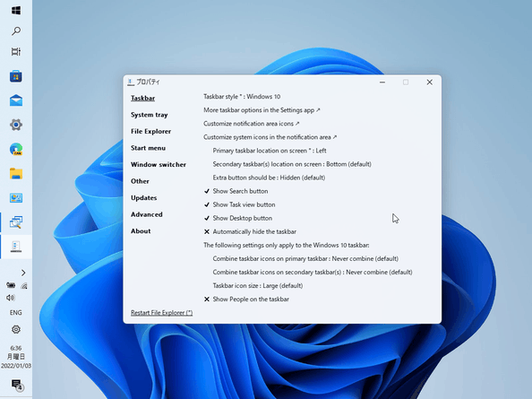Expand hidden system tray icons chevron

23,273
